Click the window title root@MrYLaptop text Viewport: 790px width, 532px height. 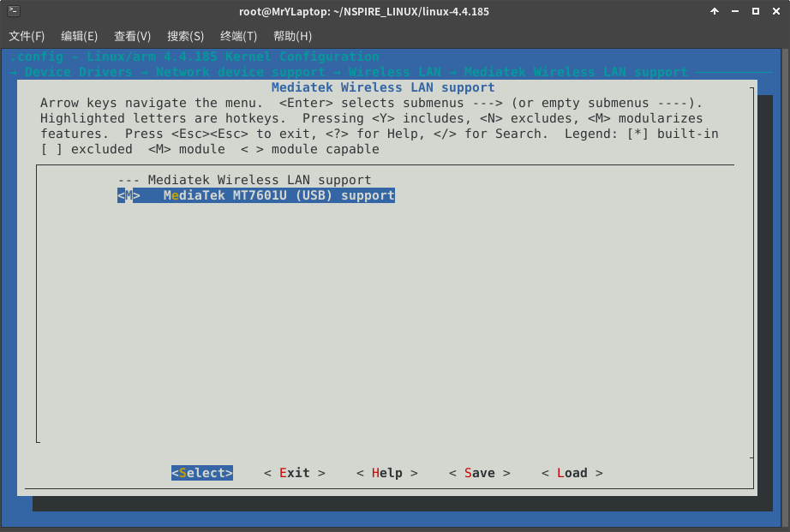[x=364, y=11]
